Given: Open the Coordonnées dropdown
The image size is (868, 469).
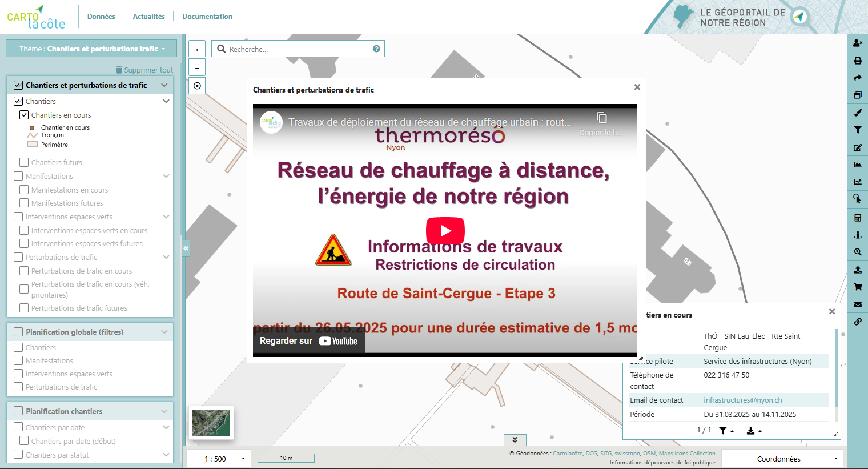Looking at the screenshot, I should click(x=782, y=459).
